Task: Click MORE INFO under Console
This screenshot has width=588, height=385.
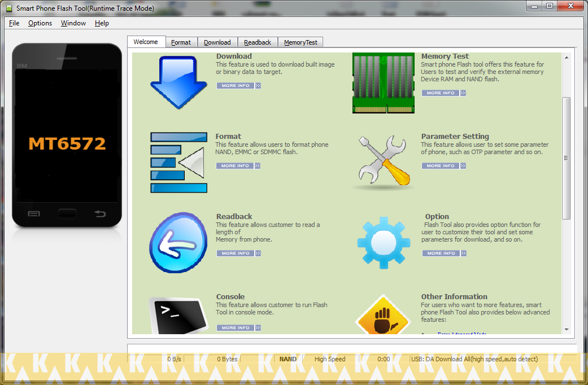Action: coord(239,327)
